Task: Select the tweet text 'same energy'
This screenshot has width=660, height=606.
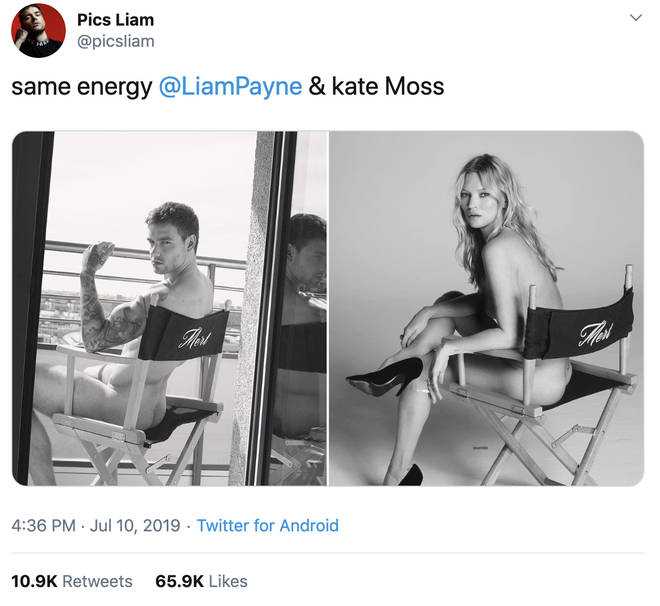Action: coord(82,87)
